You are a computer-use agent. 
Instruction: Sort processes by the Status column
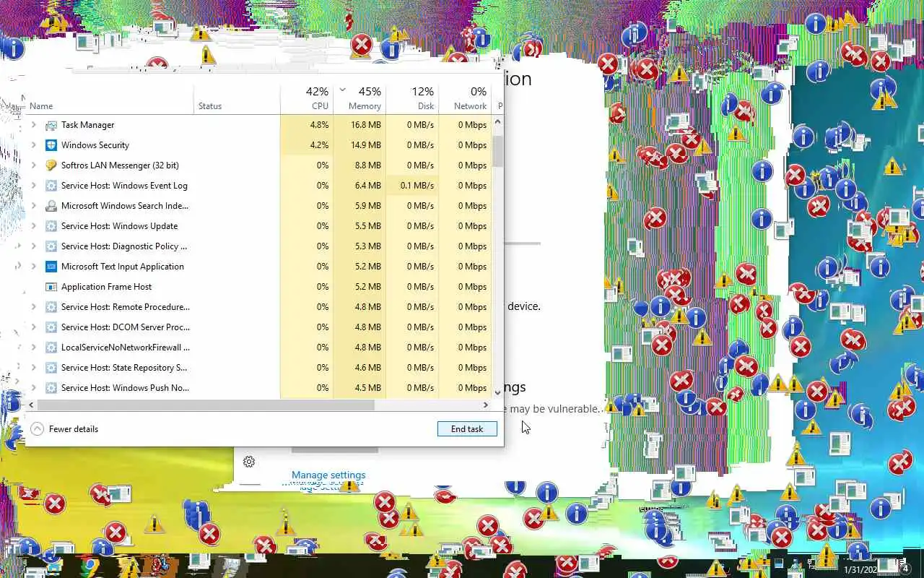click(237, 99)
